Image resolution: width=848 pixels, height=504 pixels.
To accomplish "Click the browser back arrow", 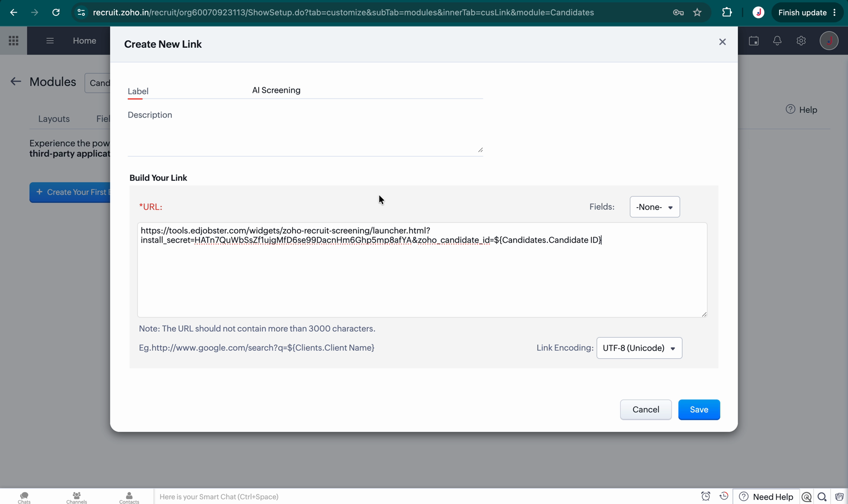I will (x=14, y=12).
